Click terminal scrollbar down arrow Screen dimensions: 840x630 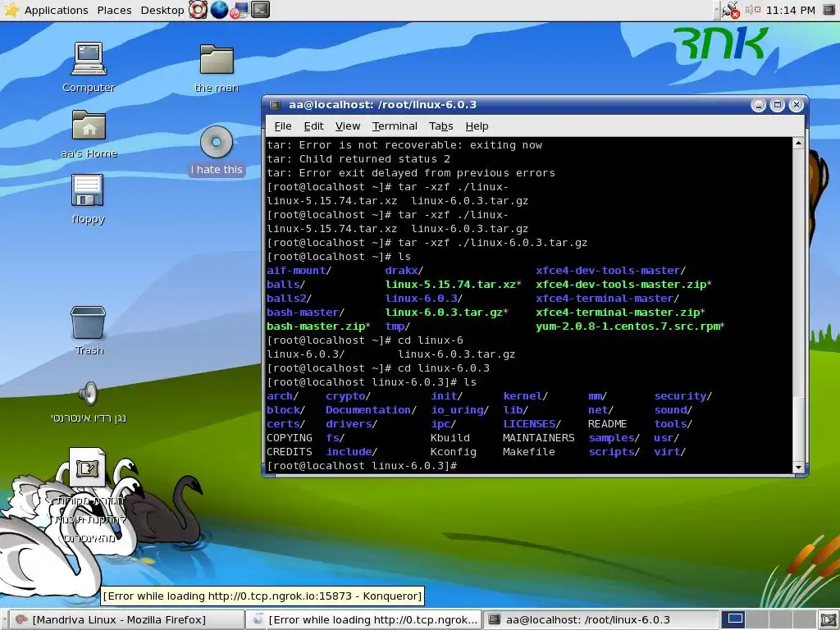[x=798, y=468]
